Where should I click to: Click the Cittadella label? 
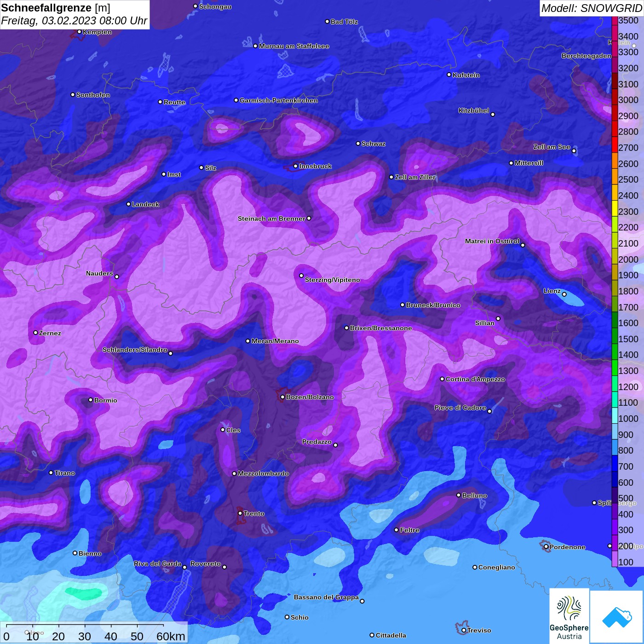pos(391,635)
